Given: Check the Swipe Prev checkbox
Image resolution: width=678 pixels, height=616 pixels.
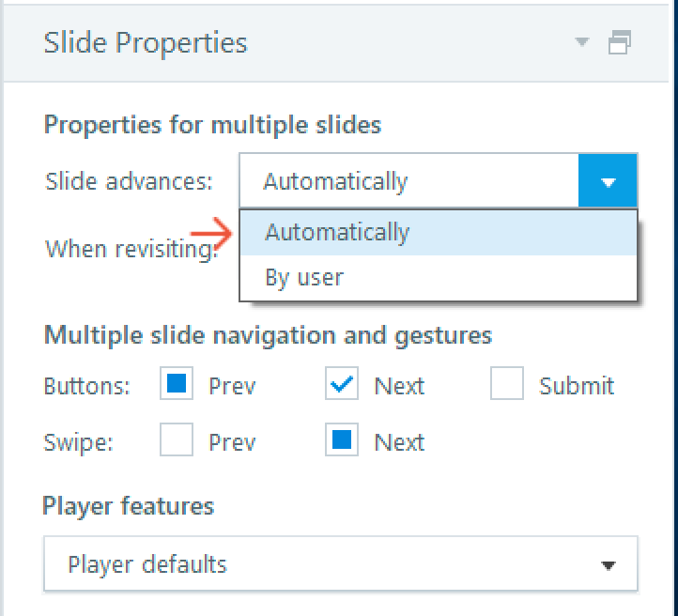Looking at the screenshot, I should (177, 441).
